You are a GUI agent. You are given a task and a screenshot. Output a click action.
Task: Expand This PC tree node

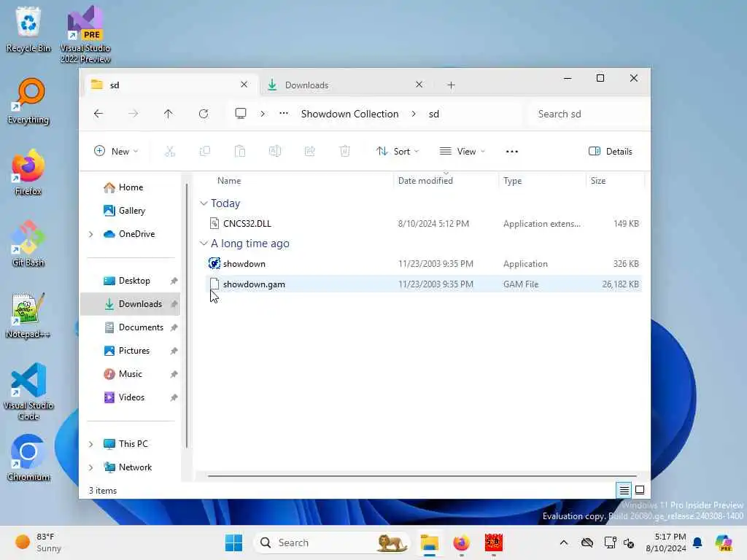point(90,444)
